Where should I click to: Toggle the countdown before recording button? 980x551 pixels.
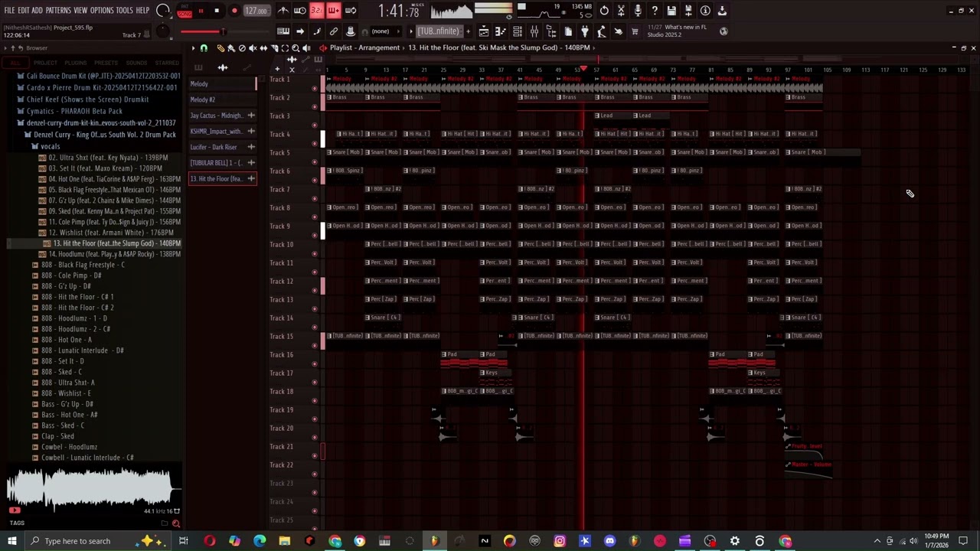317,11
